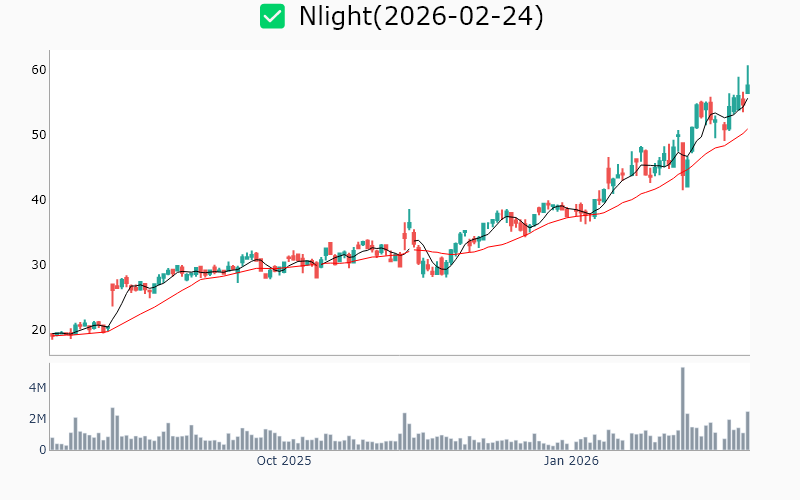This screenshot has height=500, width=800.
Task: Select the Jan 2026 date axis label
Action: click(570, 461)
